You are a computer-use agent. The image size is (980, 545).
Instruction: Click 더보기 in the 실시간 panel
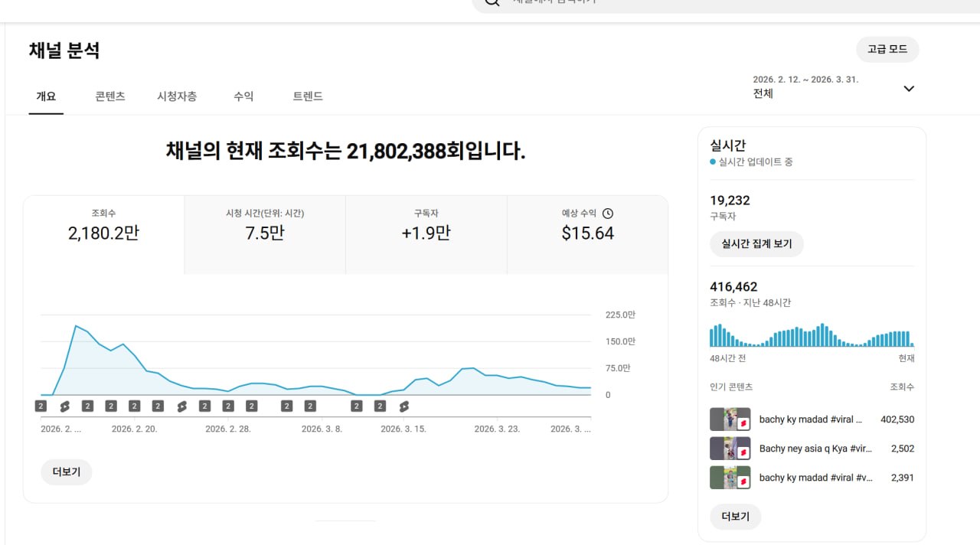735,517
